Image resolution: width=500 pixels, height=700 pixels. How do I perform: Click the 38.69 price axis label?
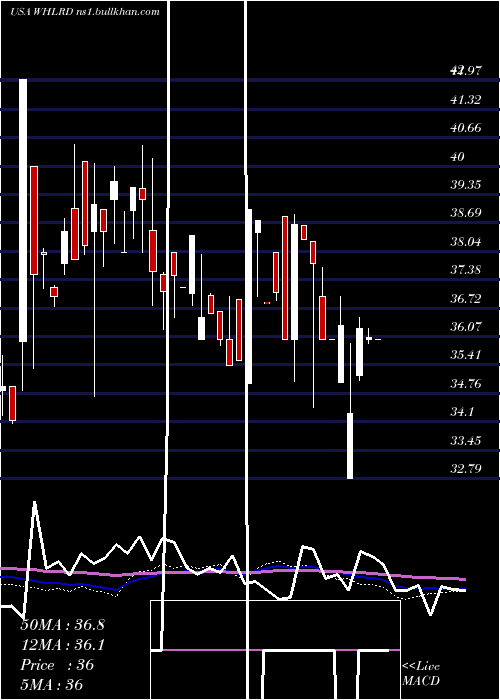tap(466, 213)
